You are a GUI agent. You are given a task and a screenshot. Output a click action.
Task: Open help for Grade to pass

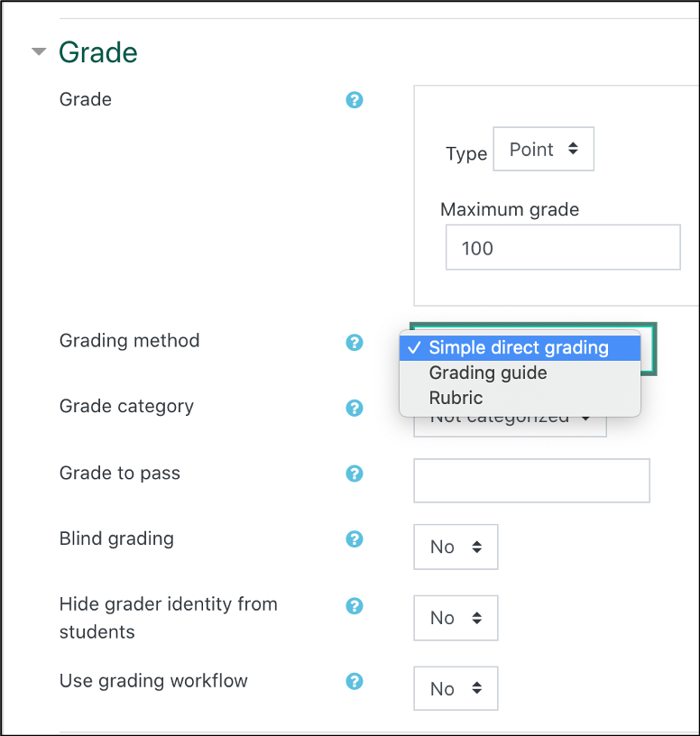354,474
